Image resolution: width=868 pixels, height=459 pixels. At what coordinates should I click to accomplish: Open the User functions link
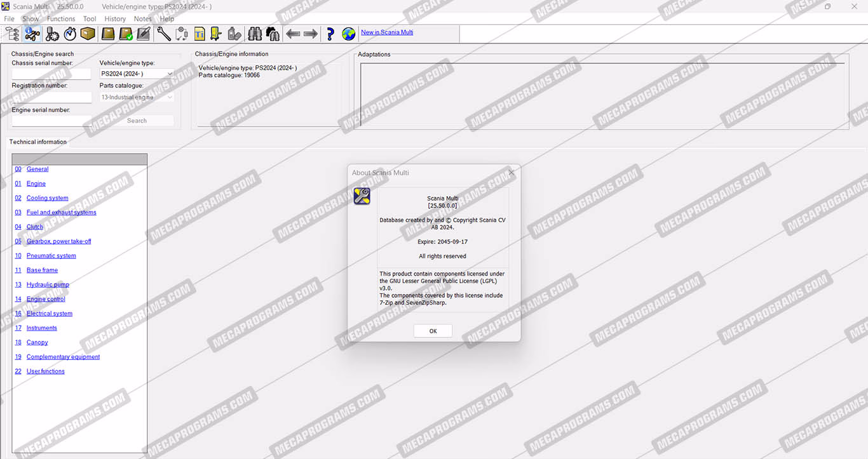(46, 371)
